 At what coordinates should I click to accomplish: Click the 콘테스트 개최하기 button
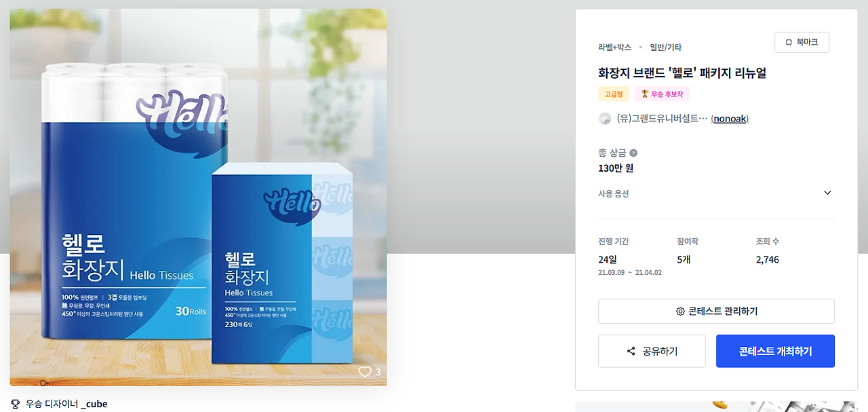pyautogui.click(x=775, y=351)
